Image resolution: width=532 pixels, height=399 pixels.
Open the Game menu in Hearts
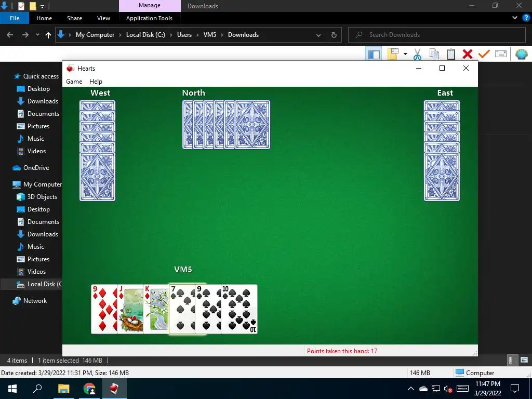point(74,82)
